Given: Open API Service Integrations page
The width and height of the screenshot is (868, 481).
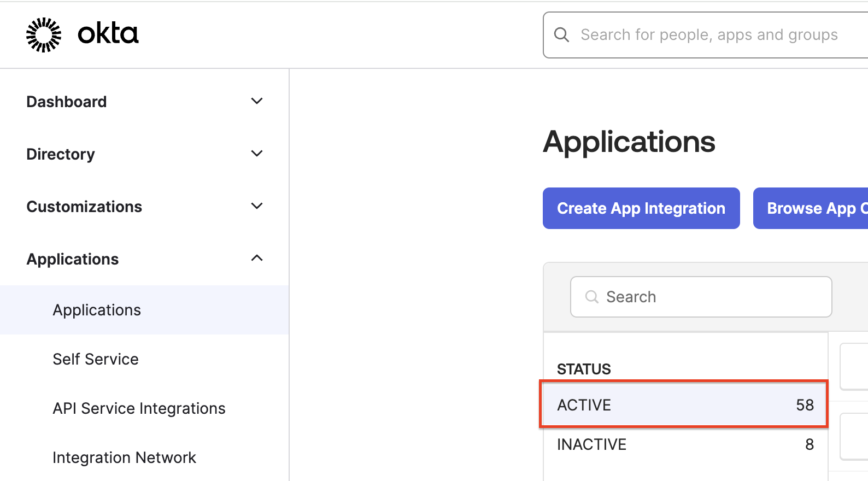Looking at the screenshot, I should point(144,408).
